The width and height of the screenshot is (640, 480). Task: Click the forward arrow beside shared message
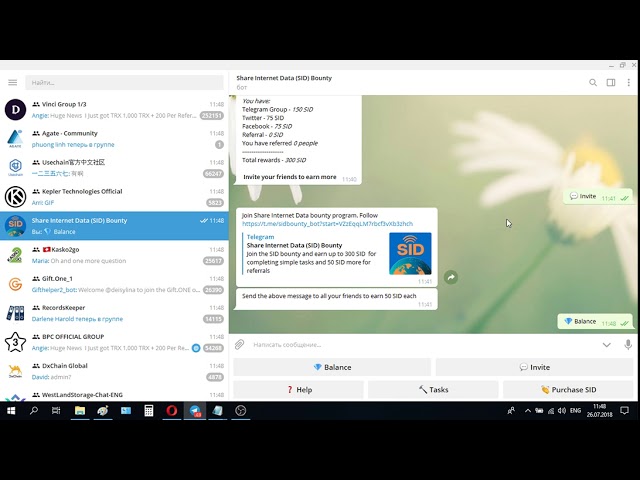451,278
